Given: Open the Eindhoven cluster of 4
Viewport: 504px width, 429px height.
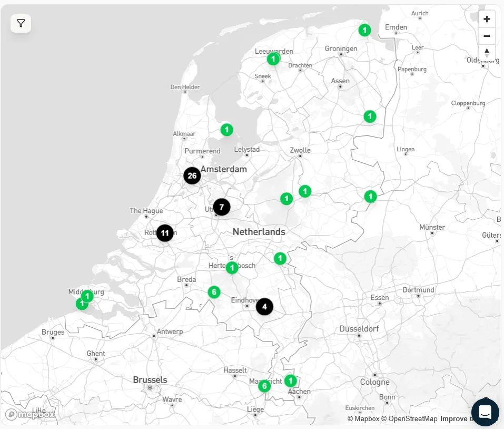Looking at the screenshot, I should [264, 307].
